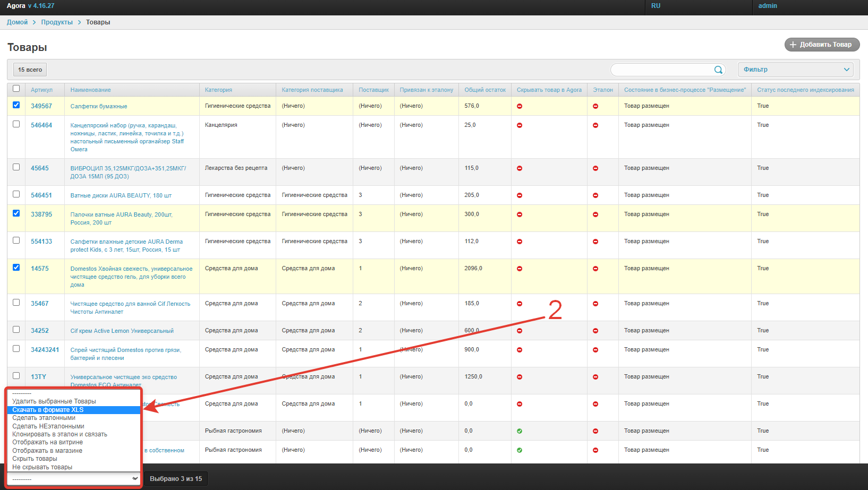This screenshot has height=490, width=868.
Task: Open the Салфетки бумажные product link
Action: pos(99,106)
